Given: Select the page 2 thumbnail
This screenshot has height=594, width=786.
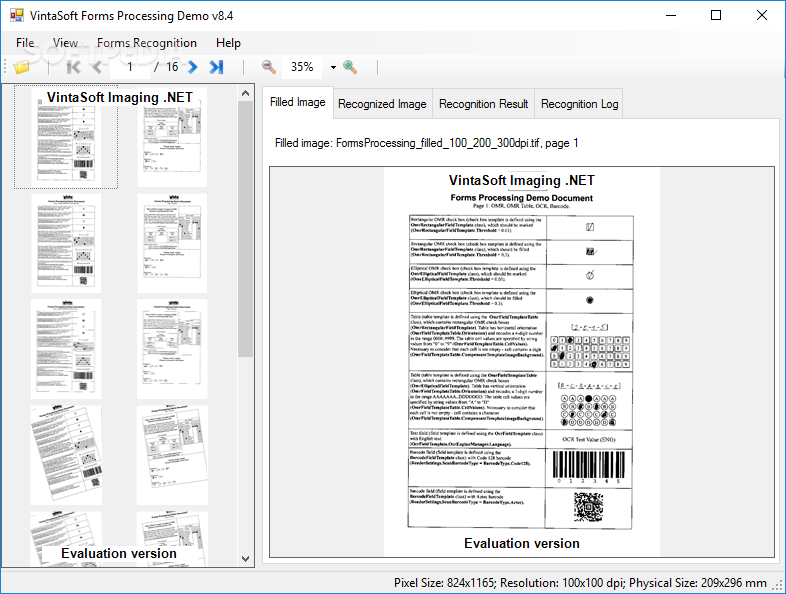Looking at the screenshot, I should 172,137.
